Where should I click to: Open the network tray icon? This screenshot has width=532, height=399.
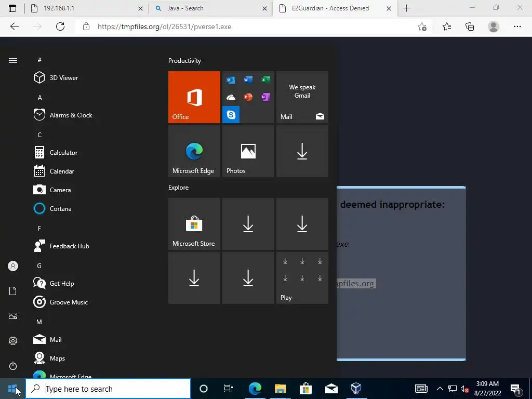click(x=453, y=389)
